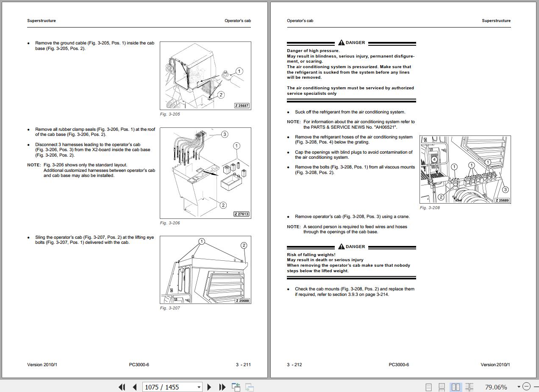Click 'Version 2010/1' on left page footer
Screen dimensions: 539x392
pos(42,364)
